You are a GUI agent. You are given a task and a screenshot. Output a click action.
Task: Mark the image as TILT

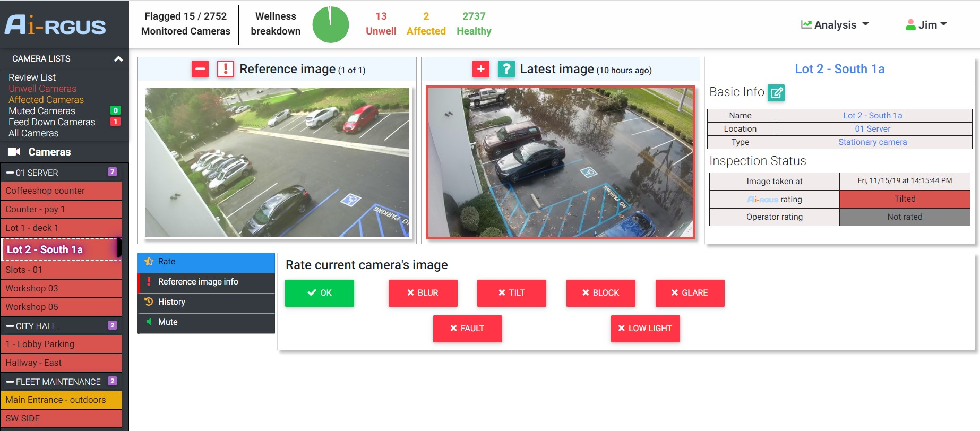pos(511,293)
